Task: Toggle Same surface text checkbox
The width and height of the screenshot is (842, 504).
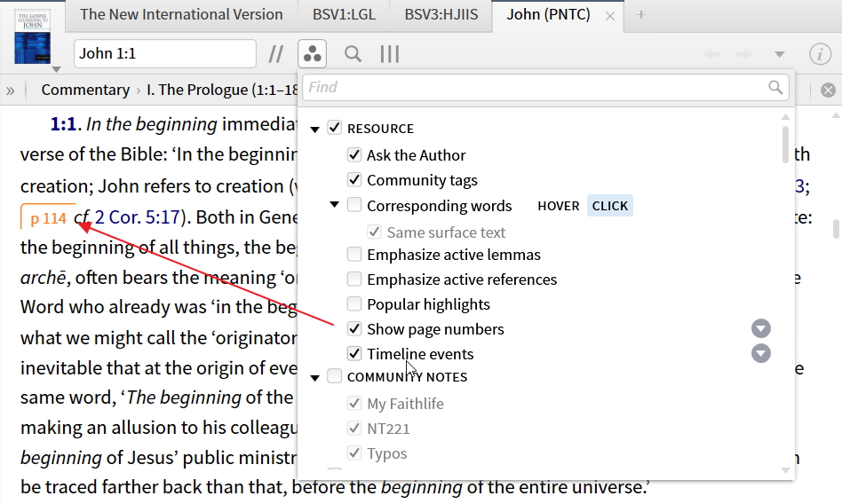Action: [374, 232]
